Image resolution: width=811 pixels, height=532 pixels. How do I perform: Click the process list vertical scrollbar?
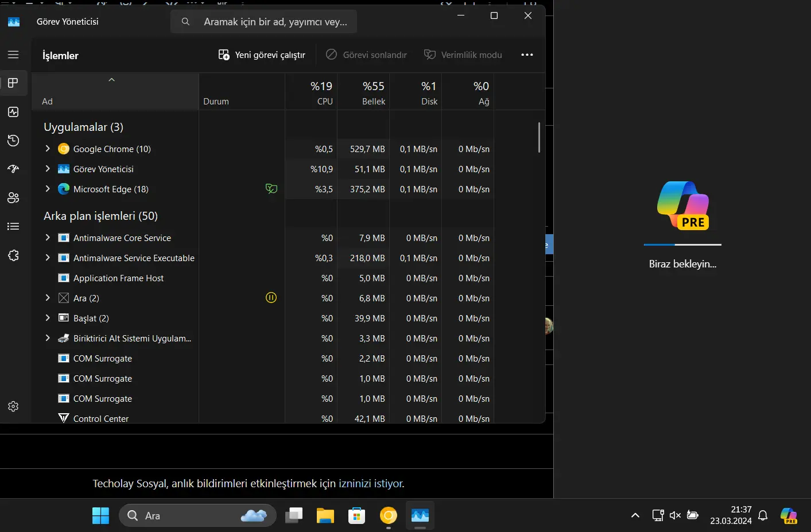point(539,138)
